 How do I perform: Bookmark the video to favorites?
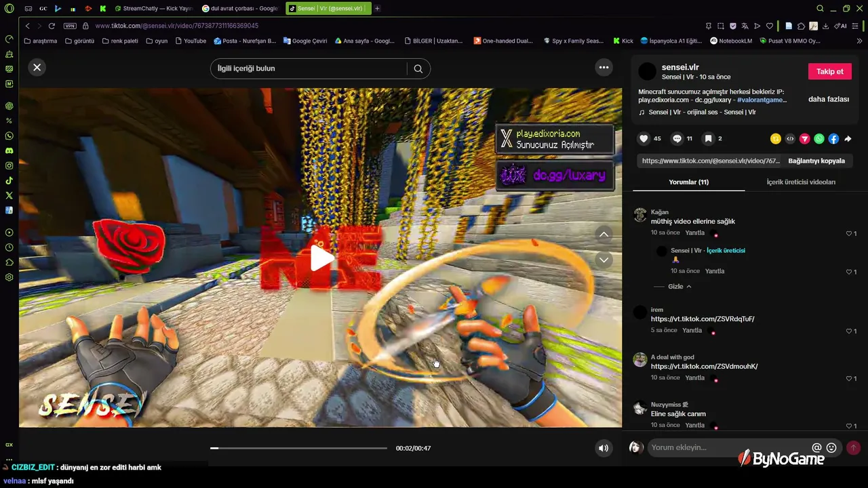pos(708,138)
